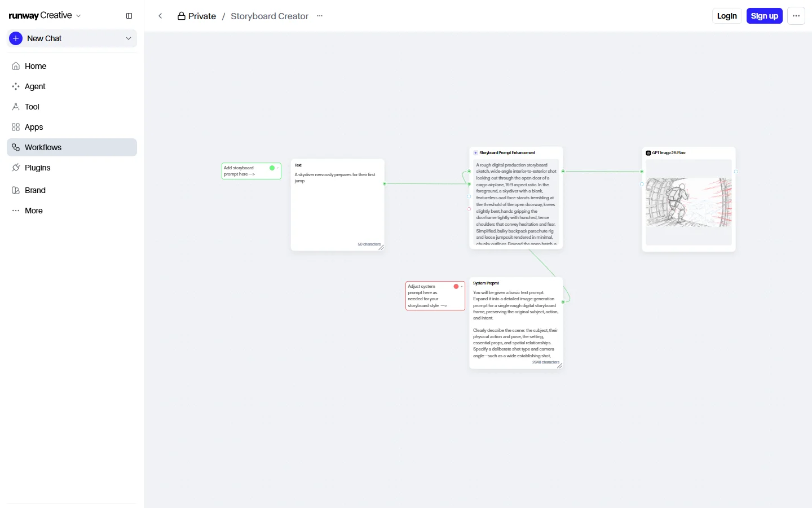Viewport: 812px width, 508px height.
Task: Click the GPT Image 2.5 Flare node icon
Action: coord(648,153)
